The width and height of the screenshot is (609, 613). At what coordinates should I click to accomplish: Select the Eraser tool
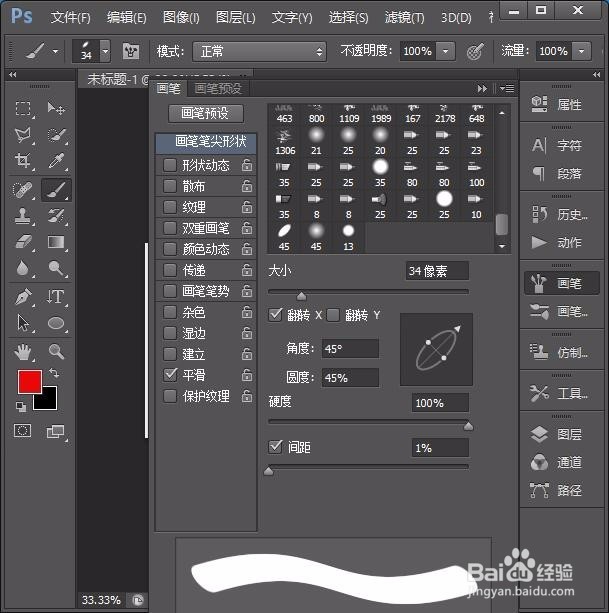click(23, 242)
